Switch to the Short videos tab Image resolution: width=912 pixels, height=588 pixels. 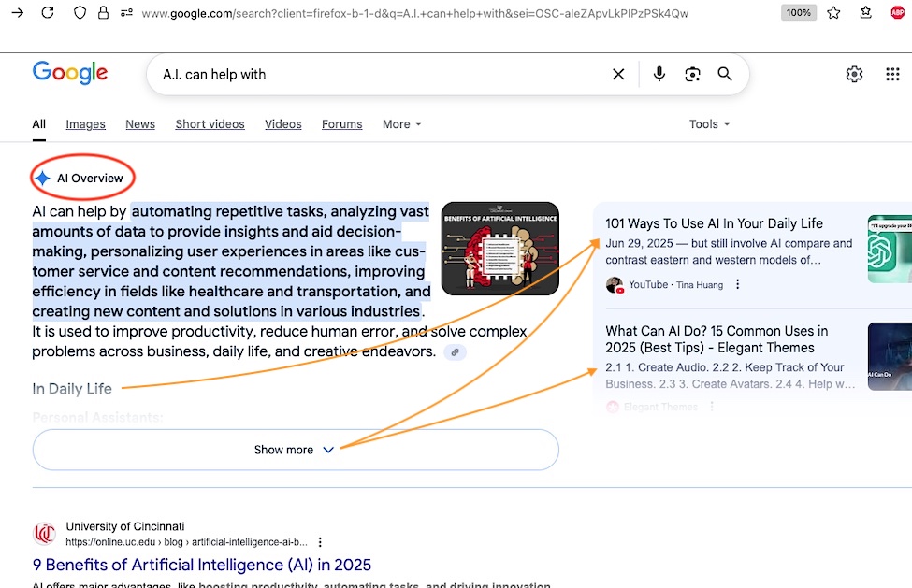tap(210, 124)
